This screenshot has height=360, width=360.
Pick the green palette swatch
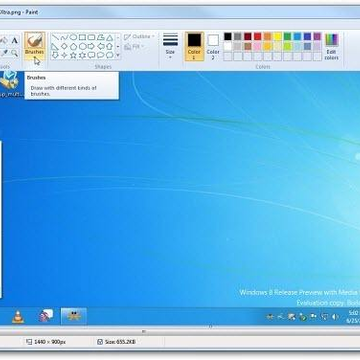click(288, 36)
